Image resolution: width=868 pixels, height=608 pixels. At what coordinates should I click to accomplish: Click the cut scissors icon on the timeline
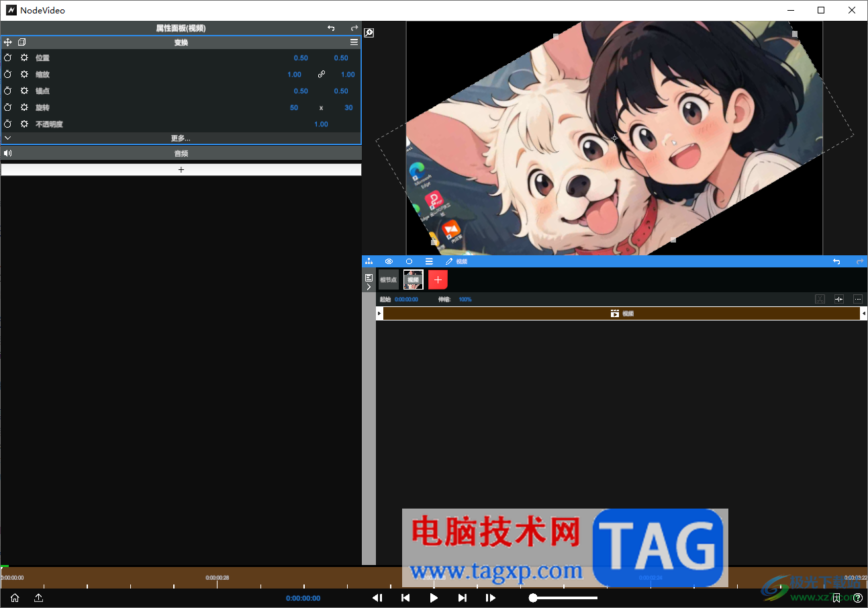(820, 299)
